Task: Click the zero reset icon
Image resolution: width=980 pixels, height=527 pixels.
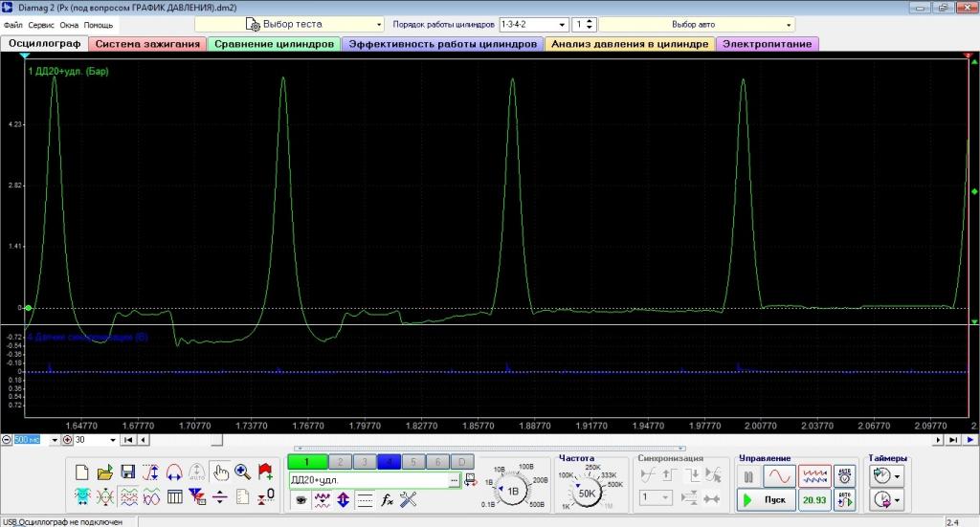Action: [266, 497]
